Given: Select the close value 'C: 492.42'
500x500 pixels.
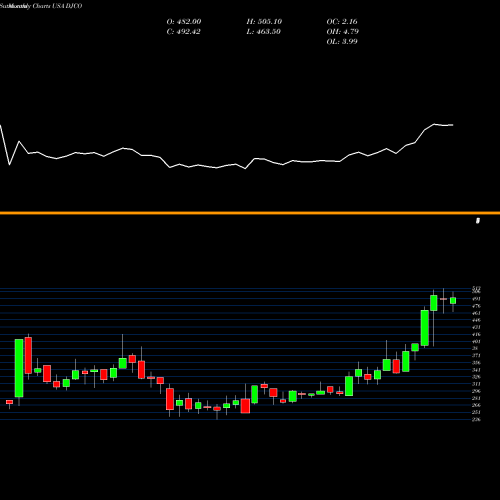Looking at the screenshot, I should coord(183,31).
